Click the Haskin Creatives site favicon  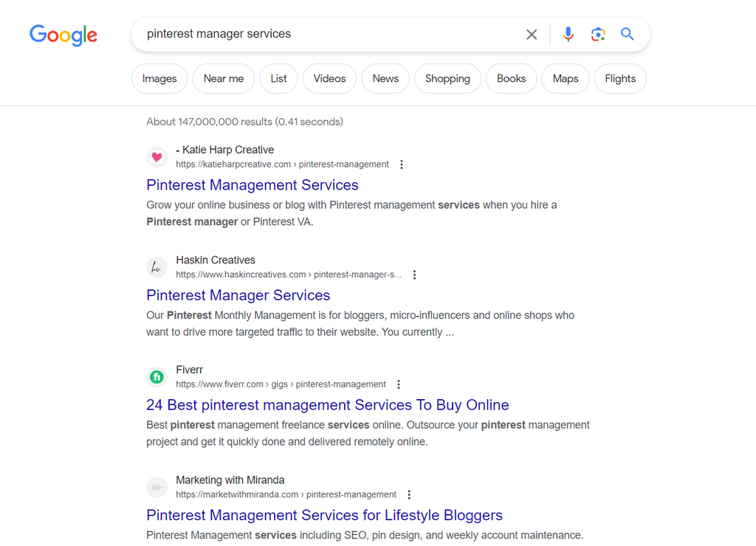tap(157, 267)
